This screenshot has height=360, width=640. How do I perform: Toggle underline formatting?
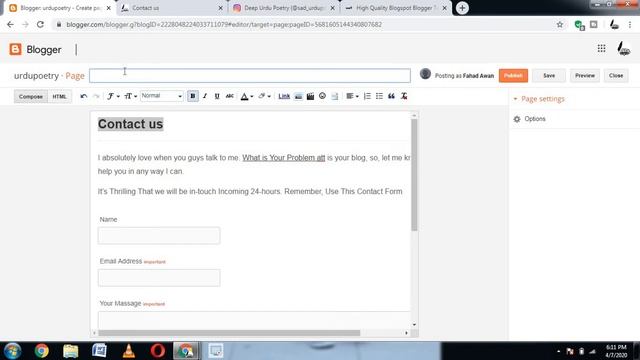[x=217, y=96]
